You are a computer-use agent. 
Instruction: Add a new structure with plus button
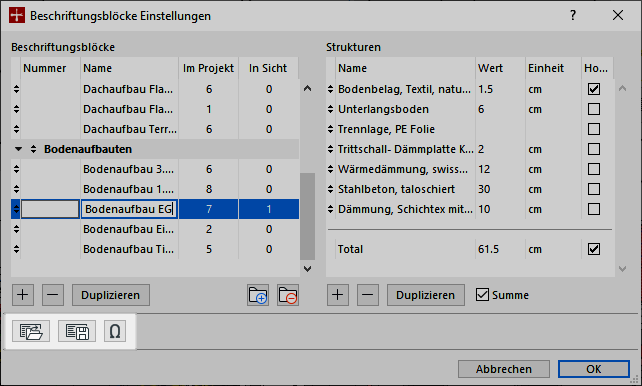tap(338, 295)
